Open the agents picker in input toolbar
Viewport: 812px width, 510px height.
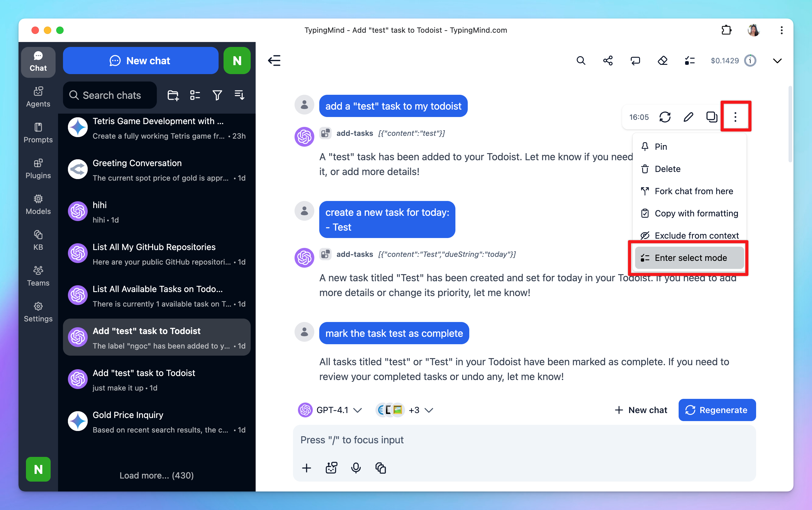(331, 468)
